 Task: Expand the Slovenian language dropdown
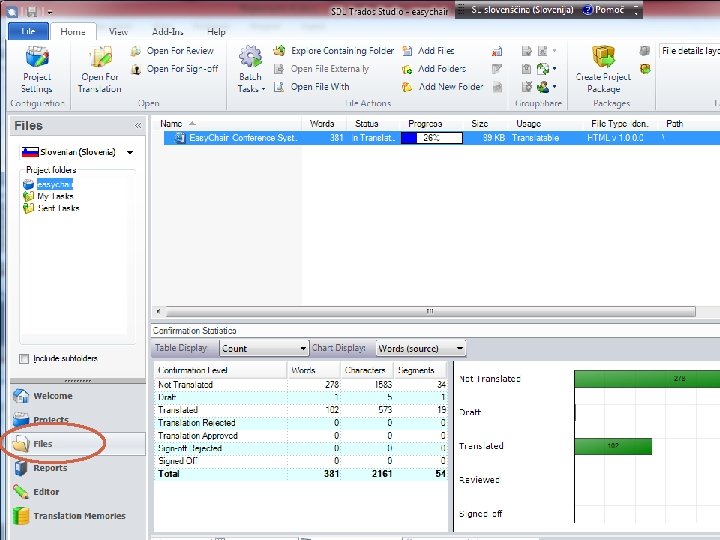point(130,152)
